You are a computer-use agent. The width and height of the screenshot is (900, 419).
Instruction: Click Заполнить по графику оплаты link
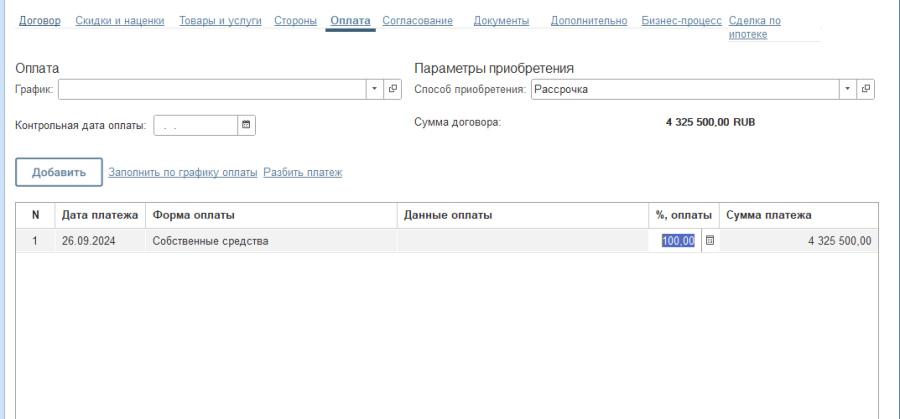(x=183, y=172)
